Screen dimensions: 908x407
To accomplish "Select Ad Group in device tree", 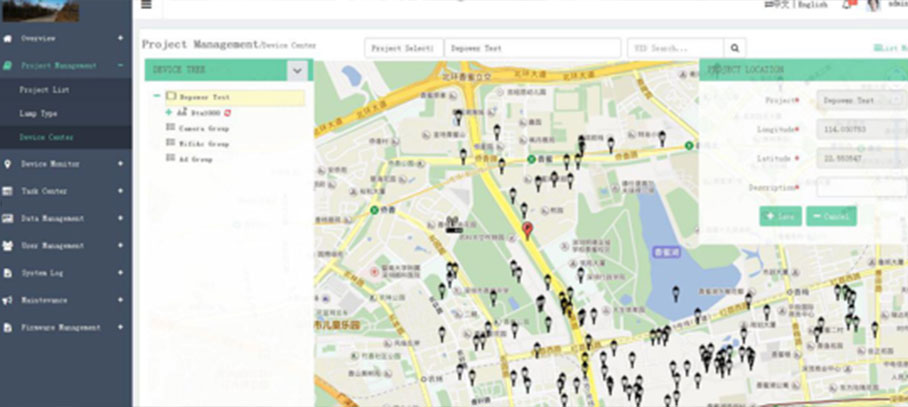I will tap(196, 159).
